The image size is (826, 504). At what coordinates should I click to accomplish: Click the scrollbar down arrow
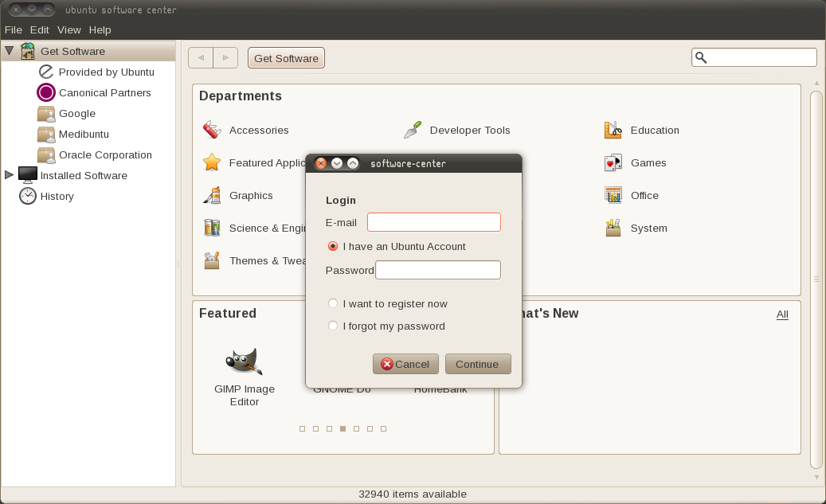coord(817,477)
